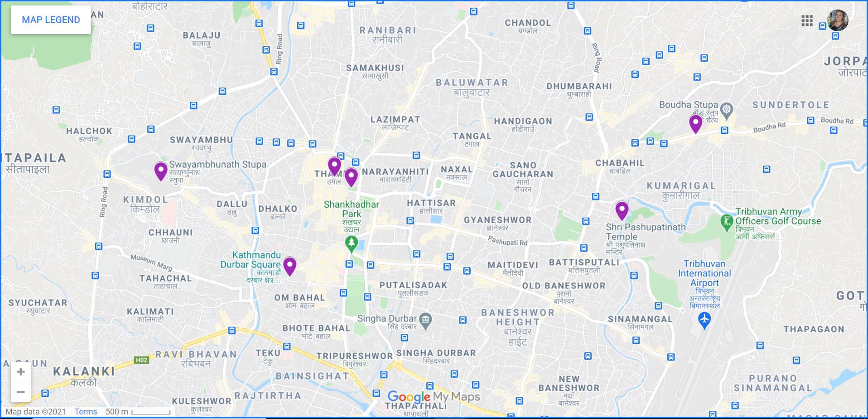
Task: Click the Singha Durbar museum icon
Action: (425, 321)
